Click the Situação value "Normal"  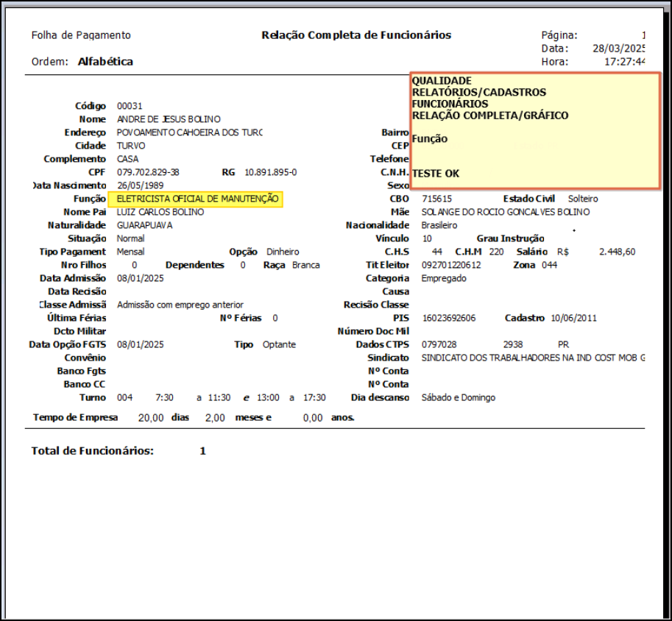click(x=131, y=238)
